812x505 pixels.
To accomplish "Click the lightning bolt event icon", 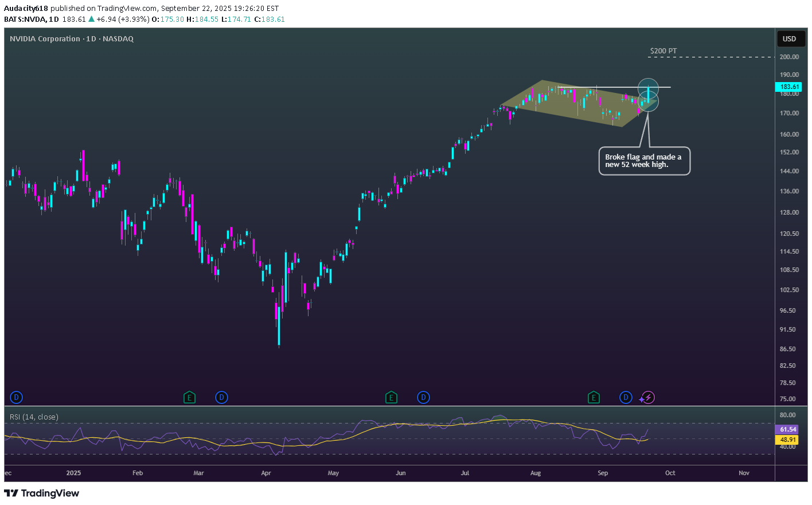I will 648,397.
